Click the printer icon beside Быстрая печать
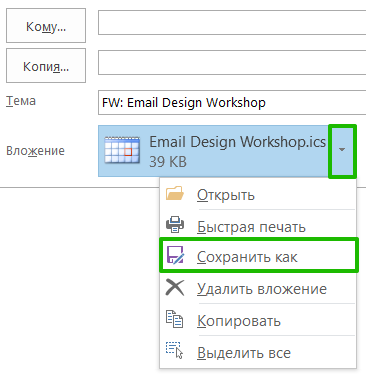The width and height of the screenshot is (366, 375). pyautogui.click(x=175, y=224)
